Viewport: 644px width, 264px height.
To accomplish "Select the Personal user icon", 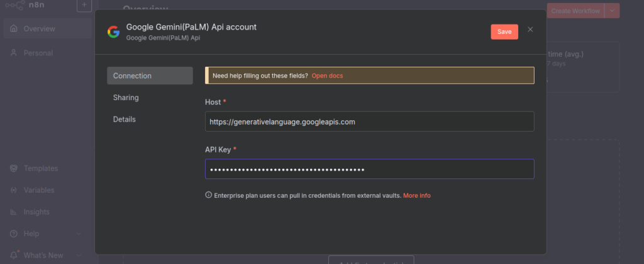I will [14, 53].
